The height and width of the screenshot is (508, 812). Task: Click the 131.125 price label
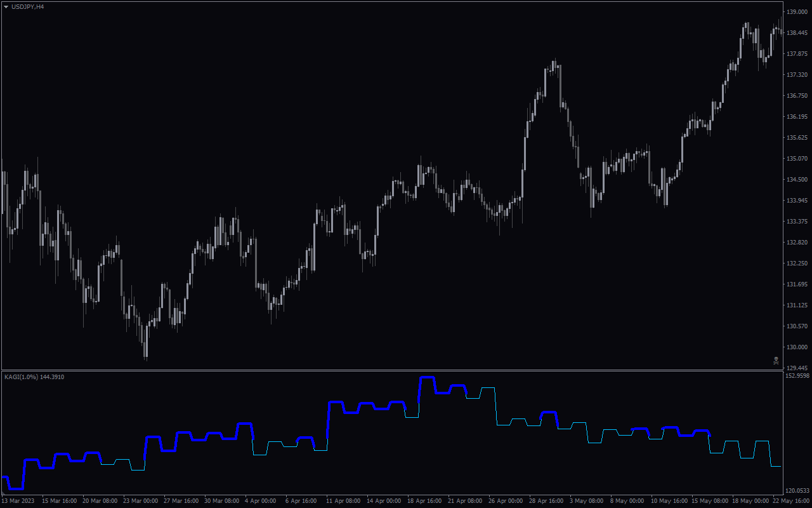(x=797, y=305)
